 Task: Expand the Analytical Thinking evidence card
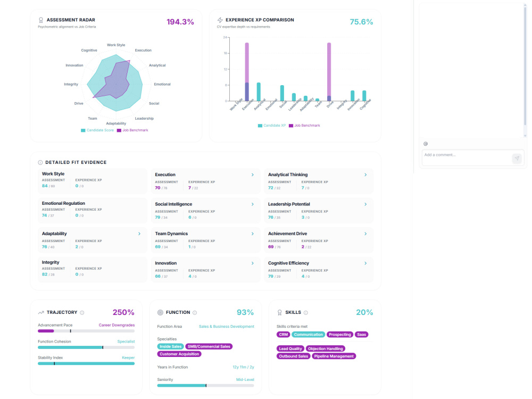(365, 174)
